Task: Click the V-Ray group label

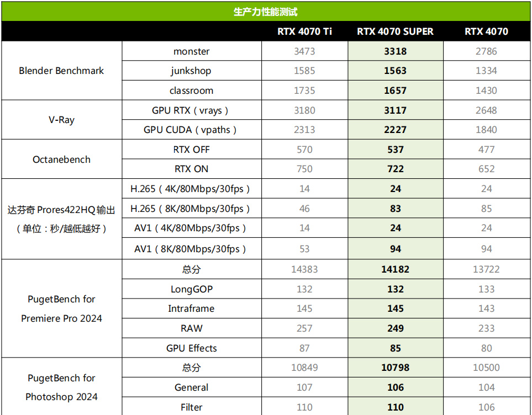Action: [61, 120]
